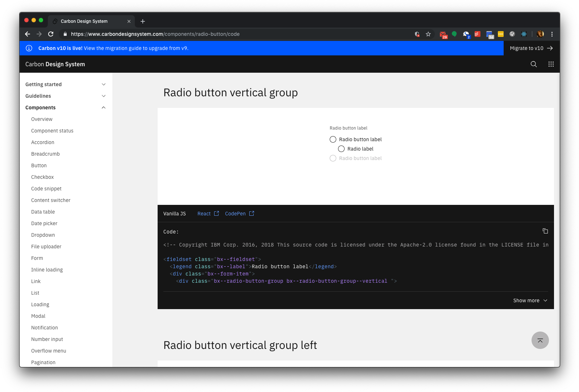Screen dimensions: 579x392
Task: Open Chrome three-dot menu
Action: [x=552, y=34]
